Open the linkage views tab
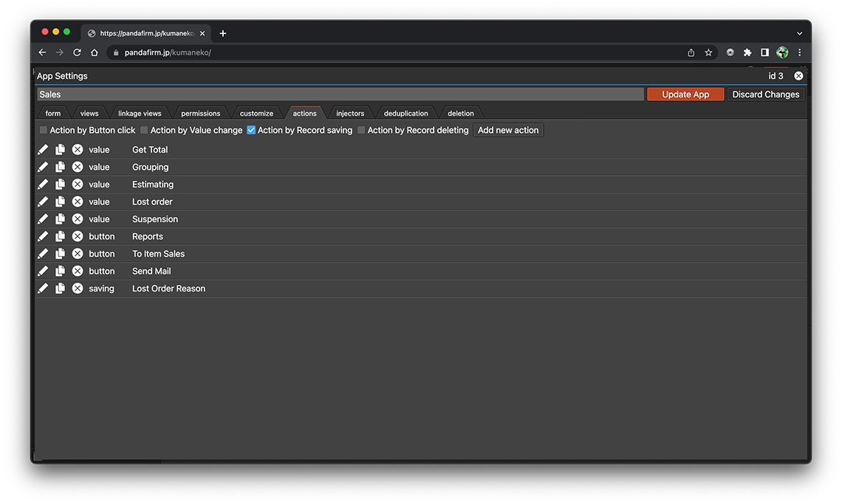 [140, 114]
